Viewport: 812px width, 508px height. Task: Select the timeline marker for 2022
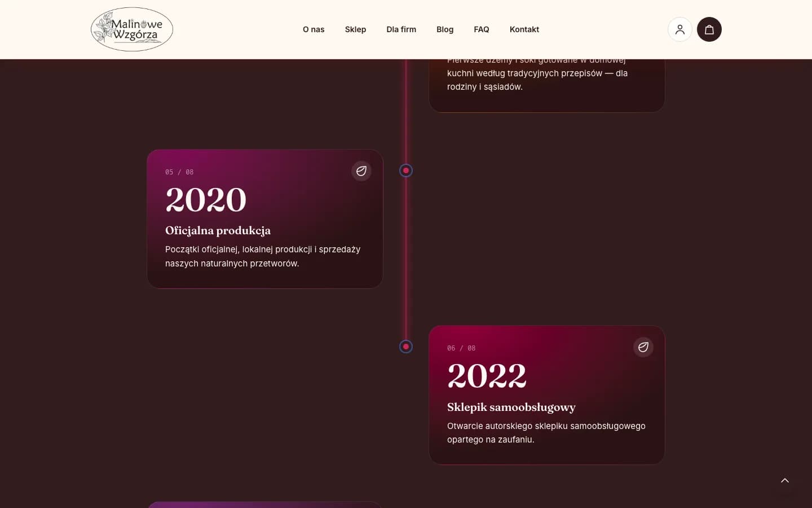[x=406, y=347]
